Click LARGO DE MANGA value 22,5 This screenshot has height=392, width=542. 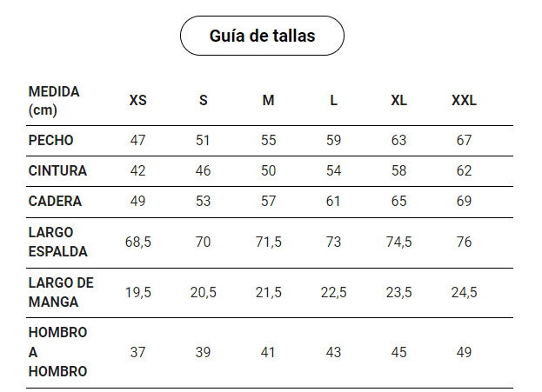334,292
